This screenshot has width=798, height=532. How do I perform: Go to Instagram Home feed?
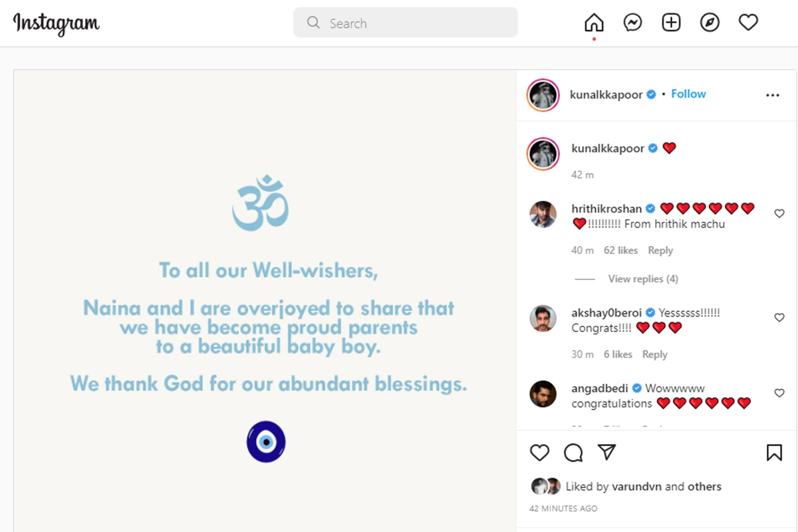point(594,23)
